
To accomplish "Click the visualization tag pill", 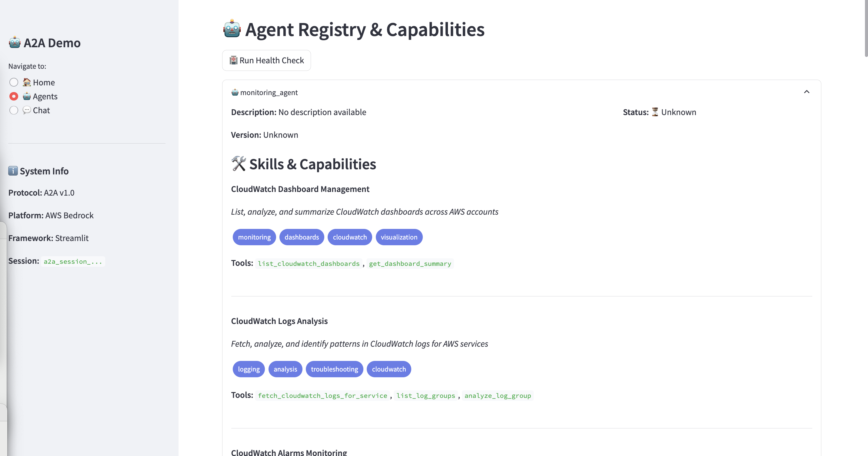I will tap(399, 237).
